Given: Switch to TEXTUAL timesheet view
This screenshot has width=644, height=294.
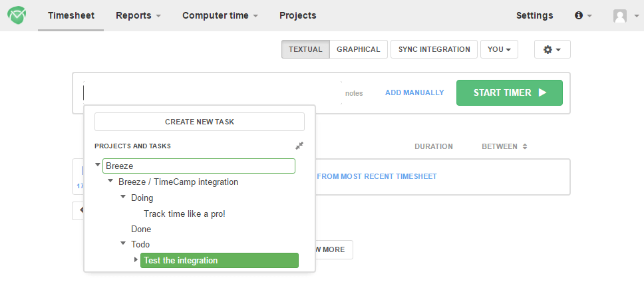Looking at the screenshot, I should coord(305,49).
